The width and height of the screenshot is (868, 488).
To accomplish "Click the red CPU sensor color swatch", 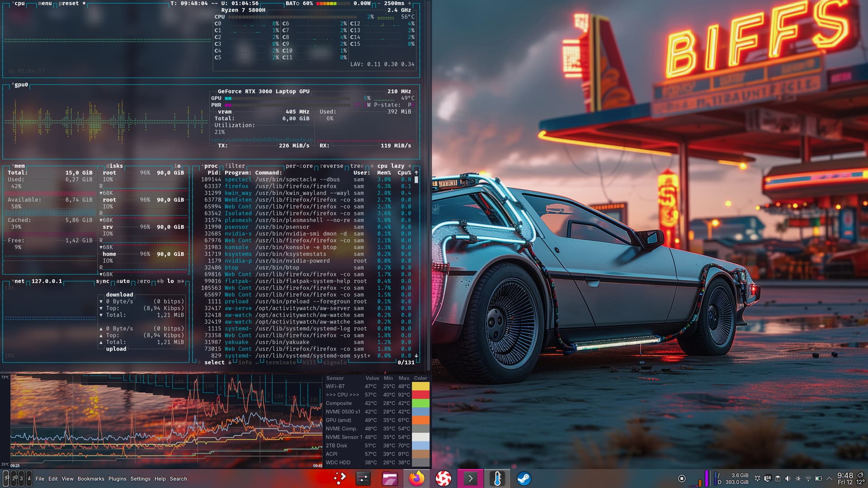I will click(x=420, y=395).
